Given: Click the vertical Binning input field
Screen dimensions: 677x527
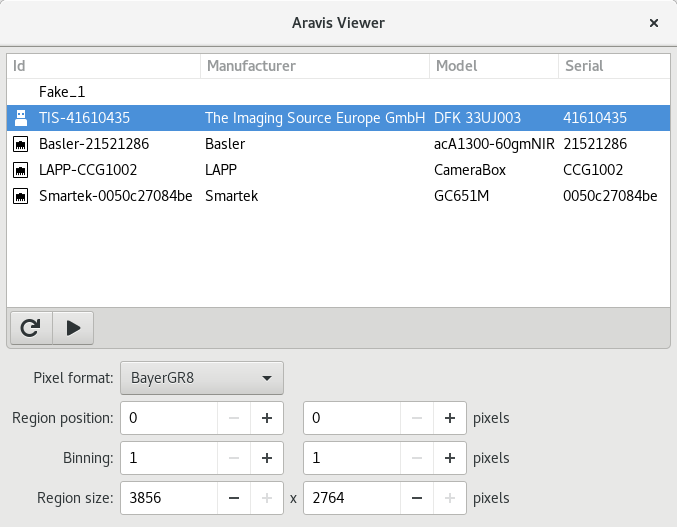Looking at the screenshot, I should [352, 458].
